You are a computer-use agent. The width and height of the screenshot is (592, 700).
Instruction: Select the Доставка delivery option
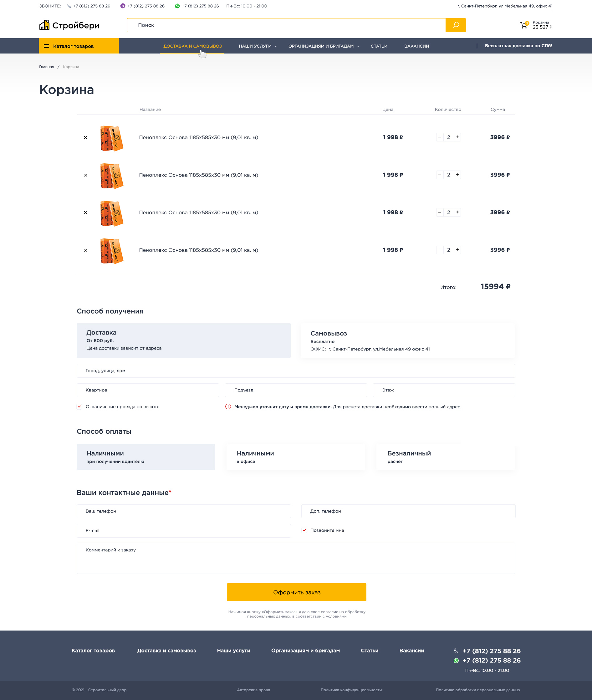(184, 340)
